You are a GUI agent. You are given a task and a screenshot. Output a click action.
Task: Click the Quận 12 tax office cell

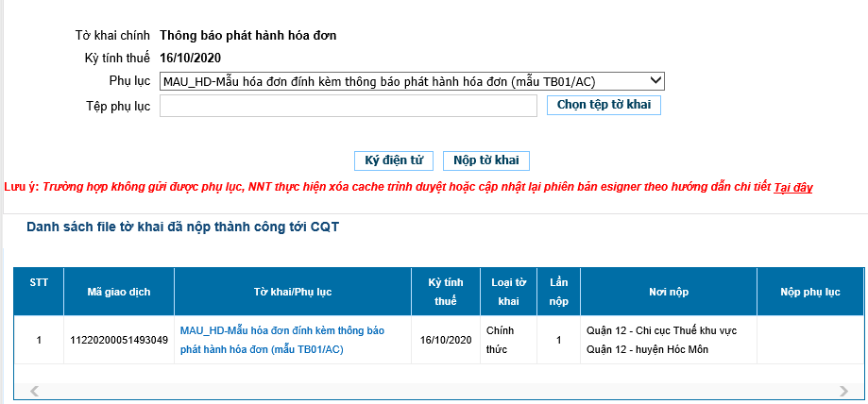pos(661,340)
